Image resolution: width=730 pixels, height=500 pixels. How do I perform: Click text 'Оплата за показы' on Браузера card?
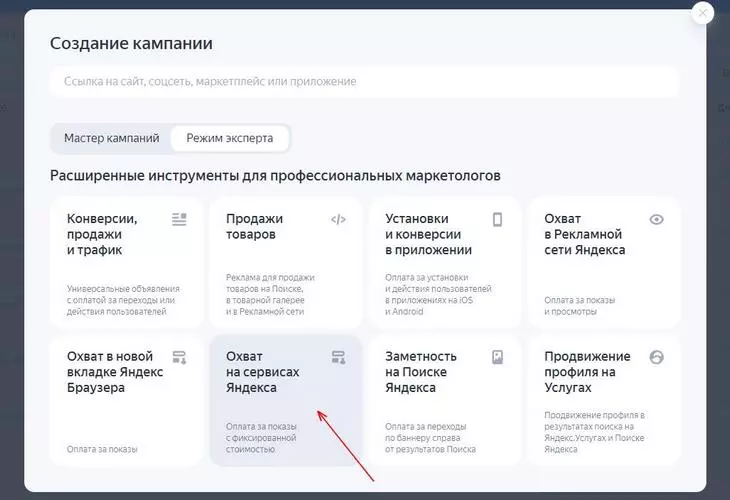coord(102,449)
